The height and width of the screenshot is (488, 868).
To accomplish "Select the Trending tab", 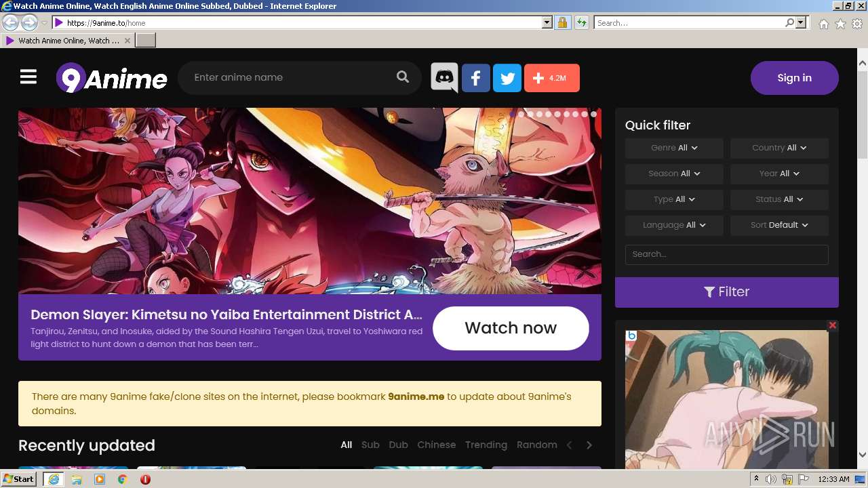I will pyautogui.click(x=486, y=445).
